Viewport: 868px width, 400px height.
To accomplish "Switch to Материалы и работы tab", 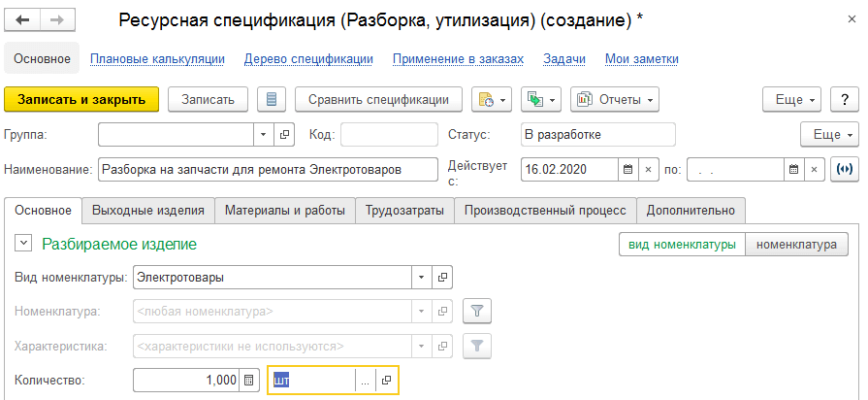I will coord(285,211).
